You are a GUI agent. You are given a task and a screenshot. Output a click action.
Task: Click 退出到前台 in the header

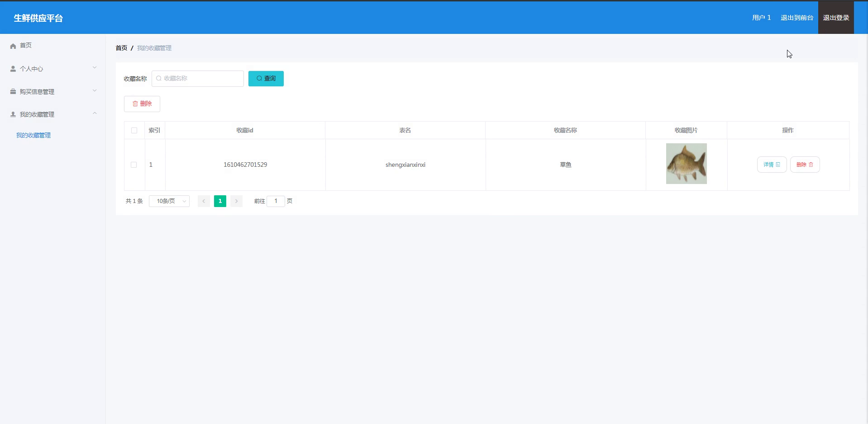pos(797,18)
